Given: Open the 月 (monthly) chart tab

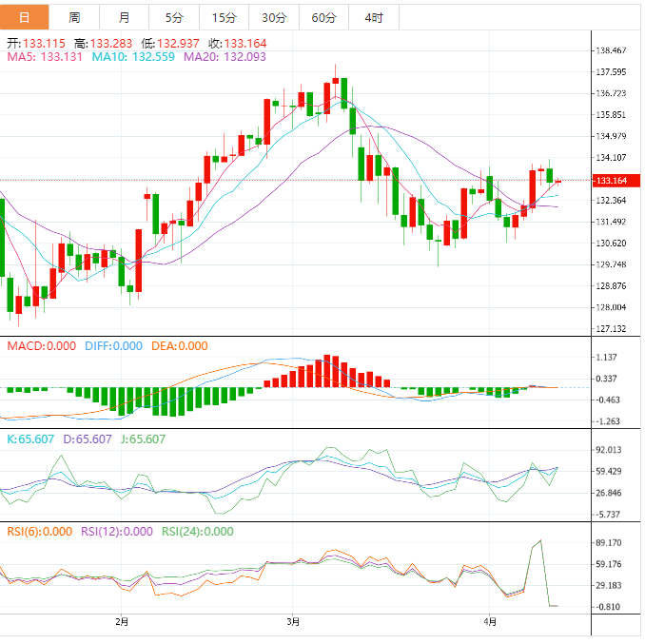Looking at the screenshot, I should [125, 17].
